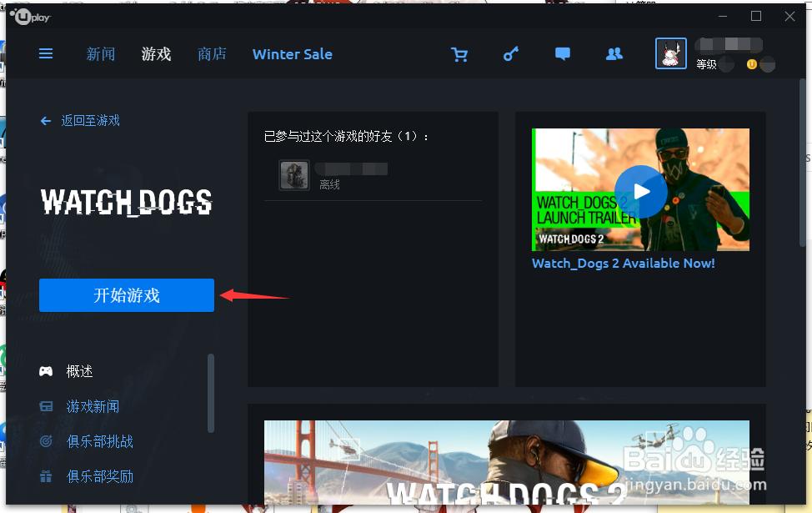The image size is (812, 513).
Task: Click your profile avatar thumbnail
Action: 671,53
